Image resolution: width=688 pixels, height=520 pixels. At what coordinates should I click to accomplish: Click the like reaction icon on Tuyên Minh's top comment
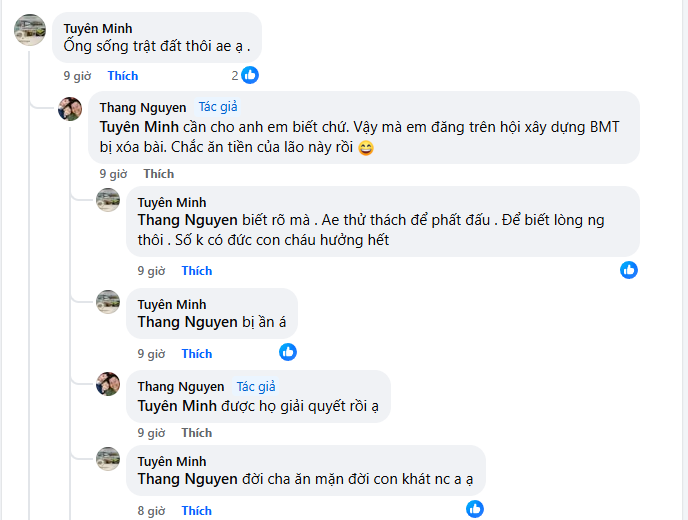tap(250, 75)
